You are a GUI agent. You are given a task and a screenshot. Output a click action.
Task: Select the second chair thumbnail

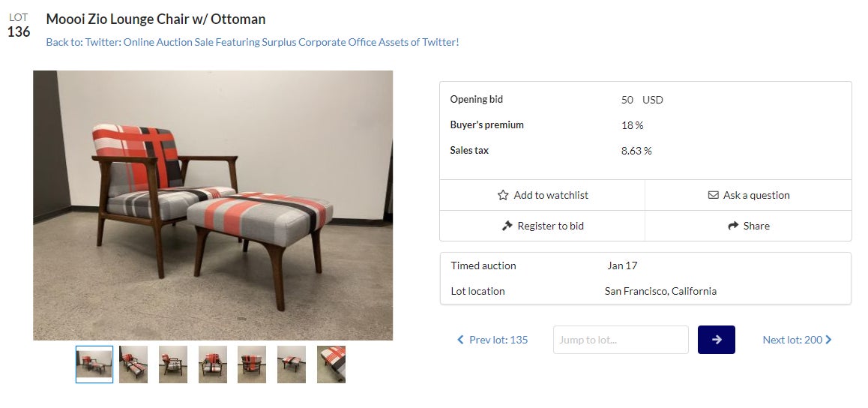133,364
